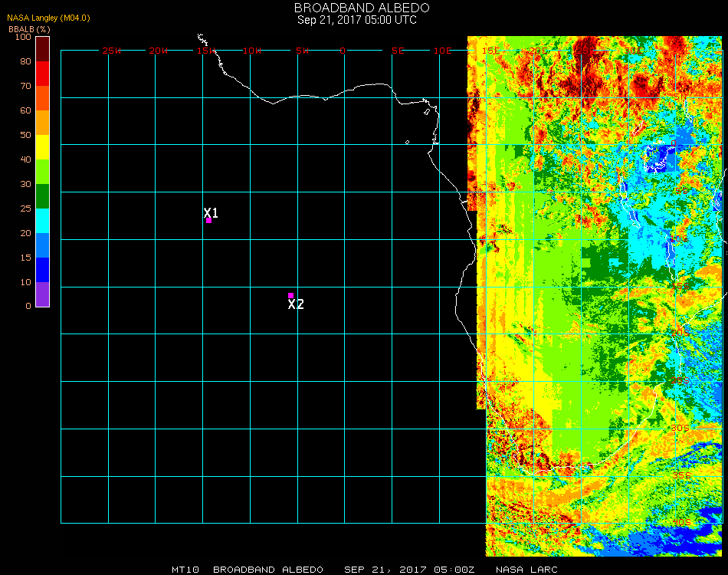Image resolution: width=728 pixels, height=575 pixels.
Task: Click the legend value 50
Action: [25, 135]
